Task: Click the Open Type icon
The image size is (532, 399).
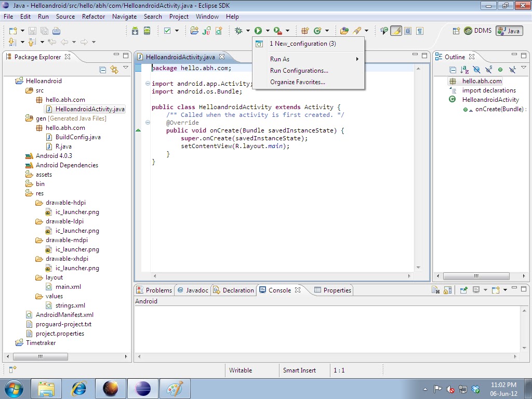Action: click(344, 31)
